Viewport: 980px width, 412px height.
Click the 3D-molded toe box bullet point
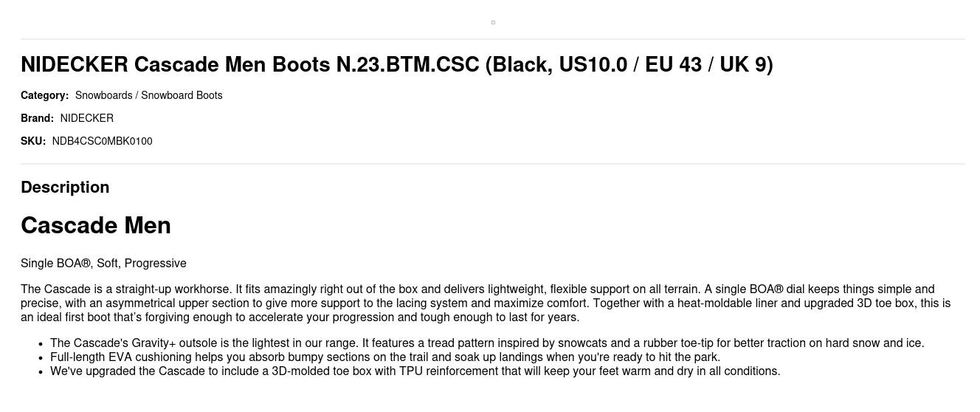415,371
